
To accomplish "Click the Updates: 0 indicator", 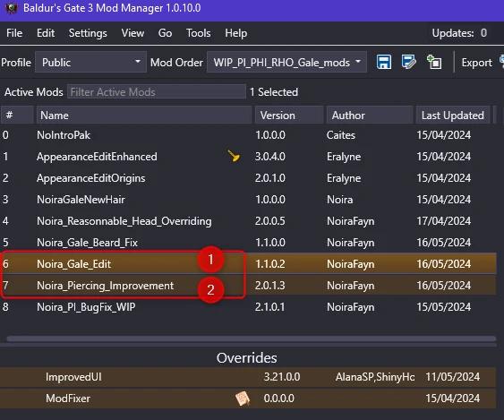I will (459, 33).
